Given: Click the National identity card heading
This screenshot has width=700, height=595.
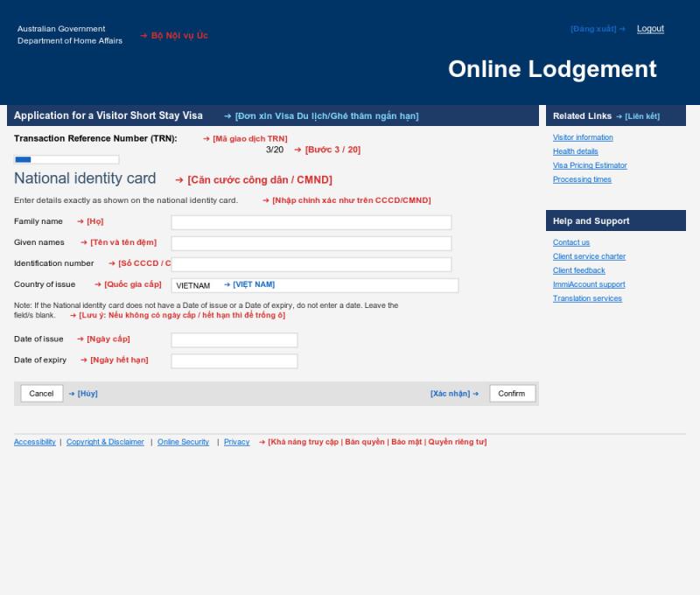Looking at the screenshot, I should 85,178.
